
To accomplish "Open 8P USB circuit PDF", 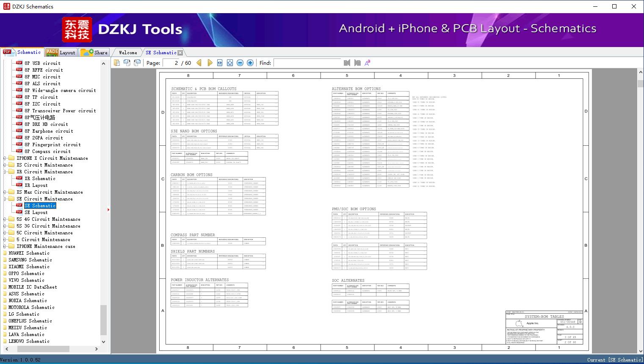I will (x=42, y=63).
